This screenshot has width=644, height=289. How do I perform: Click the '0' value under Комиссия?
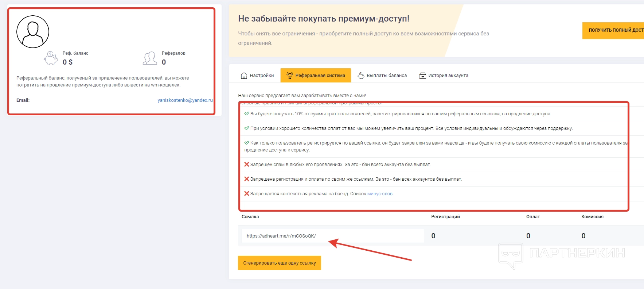[583, 236]
